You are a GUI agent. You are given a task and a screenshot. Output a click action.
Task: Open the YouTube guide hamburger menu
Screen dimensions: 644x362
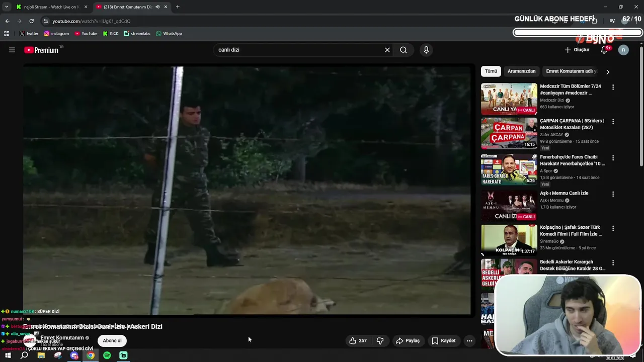tap(12, 50)
